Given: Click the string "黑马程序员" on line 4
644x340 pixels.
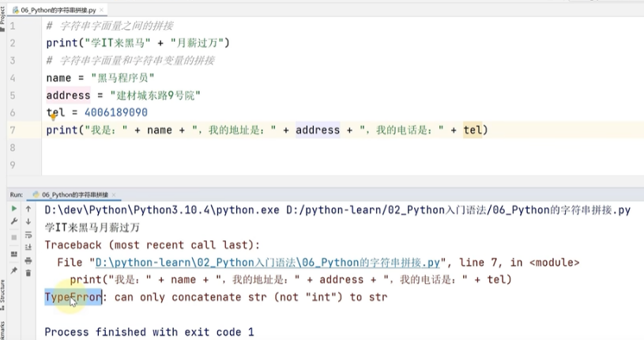Looking at the screenshot, I should (x=122, y=77).
